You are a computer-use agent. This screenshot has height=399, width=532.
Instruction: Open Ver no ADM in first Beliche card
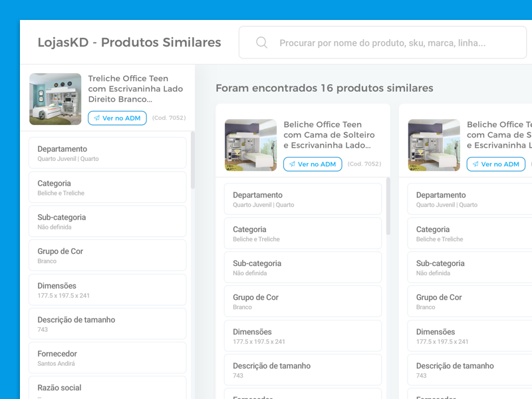(x=313, y=164)
